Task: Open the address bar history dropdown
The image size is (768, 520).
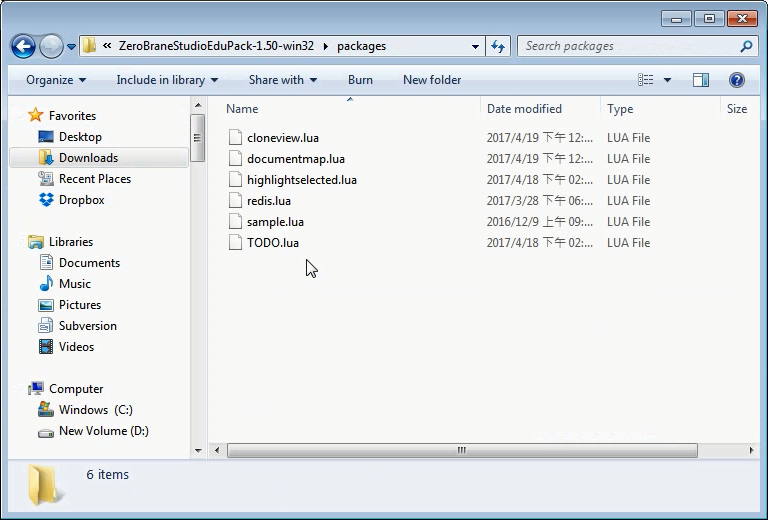Action: coord(475,47)
